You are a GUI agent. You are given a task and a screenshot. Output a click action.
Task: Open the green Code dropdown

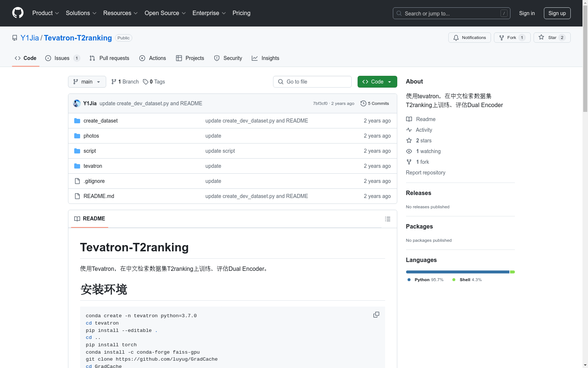click(377, 82)
